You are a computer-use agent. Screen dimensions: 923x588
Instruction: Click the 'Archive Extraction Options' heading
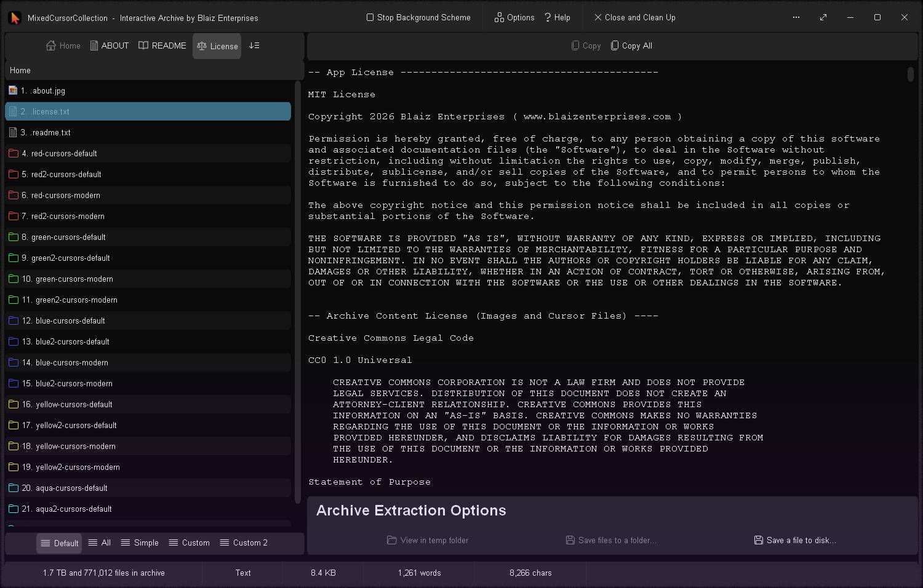(411, 511)
